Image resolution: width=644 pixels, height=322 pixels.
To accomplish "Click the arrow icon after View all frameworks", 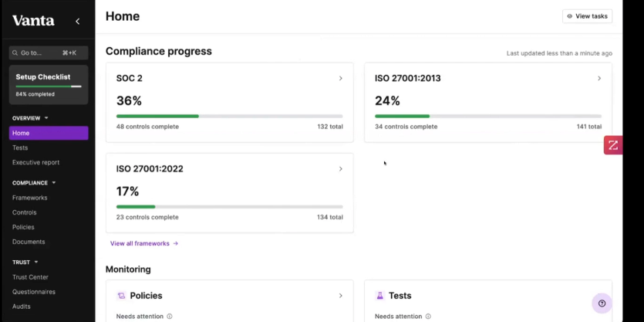I will [x=176, y=243].
